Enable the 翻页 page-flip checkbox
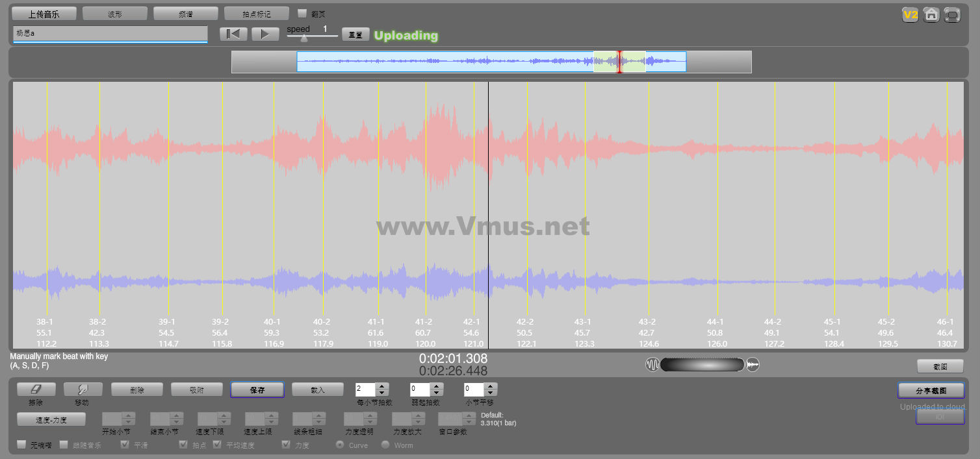 (x=302, y=13)
